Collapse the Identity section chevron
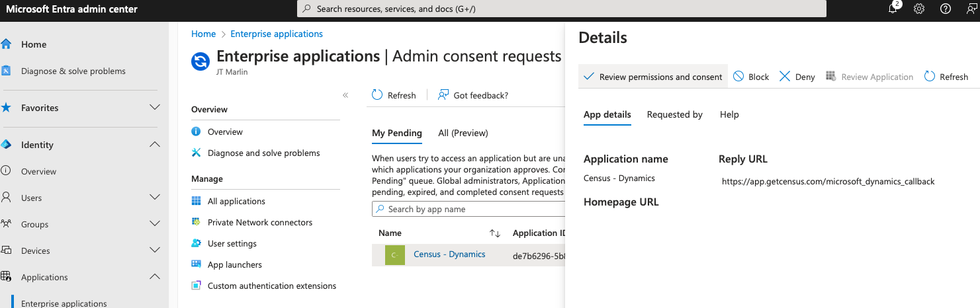Screen dimensions: 980x308 coord(155,145)
